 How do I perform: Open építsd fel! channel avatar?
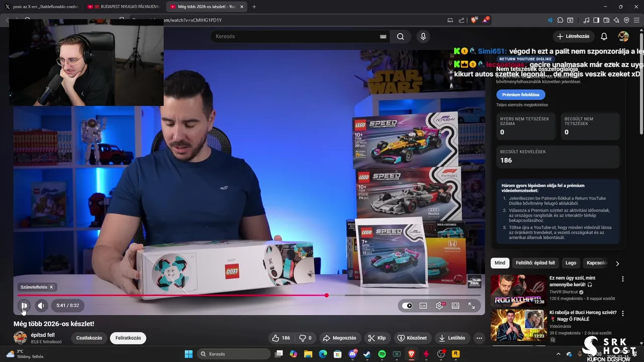tap(20, 337)
